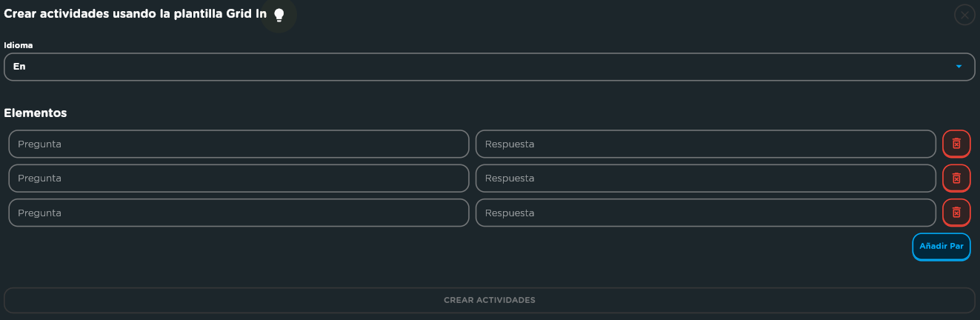
Task: Focus the first Pregunta input field
Action: click(x=239, y=144)
